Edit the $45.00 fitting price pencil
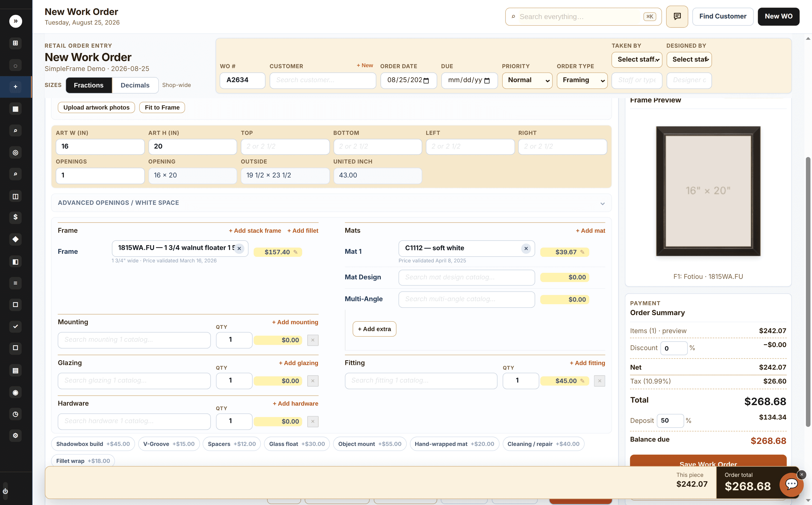 coord(582,381)
